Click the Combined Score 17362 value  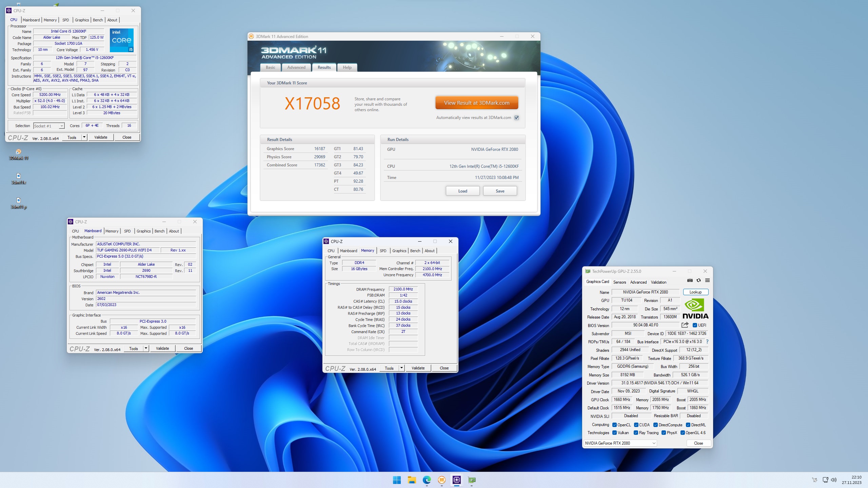[319, 165]
